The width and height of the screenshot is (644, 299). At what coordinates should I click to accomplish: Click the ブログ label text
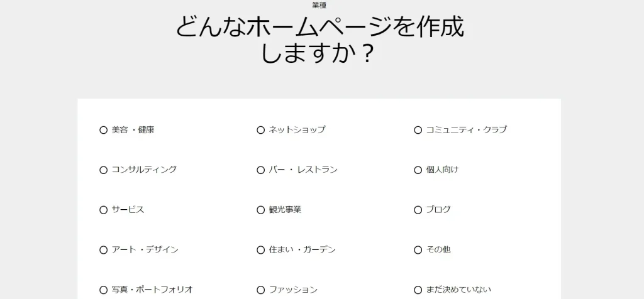point(438,210)
